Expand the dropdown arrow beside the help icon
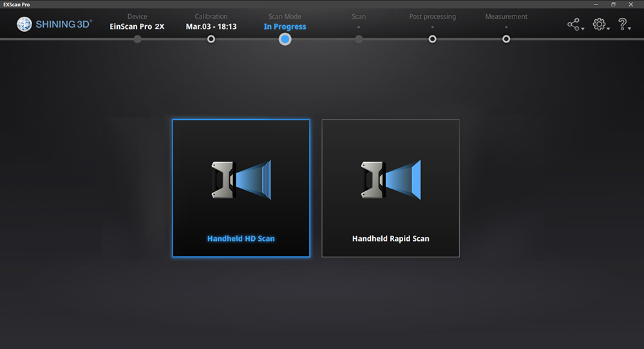The image size is (644, 349). tap(630, 29)
